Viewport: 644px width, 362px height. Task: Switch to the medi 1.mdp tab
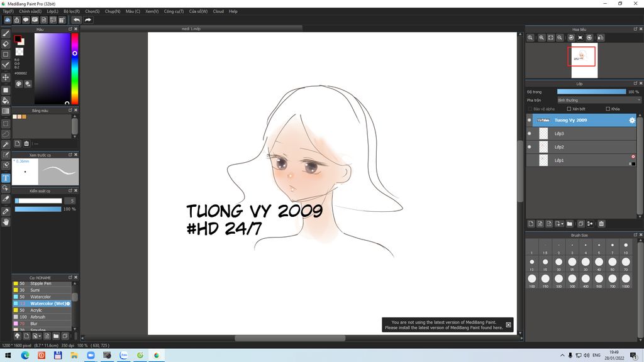pos(191,29)
